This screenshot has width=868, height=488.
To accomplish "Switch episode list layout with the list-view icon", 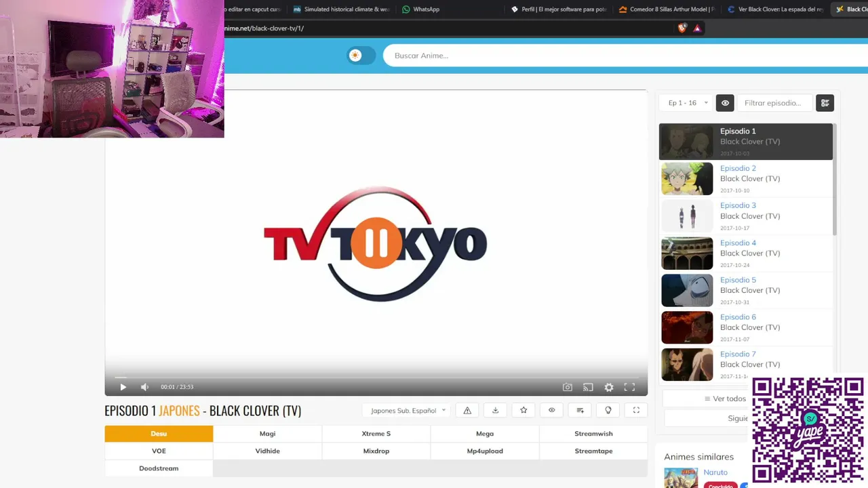I will point(825,103).
